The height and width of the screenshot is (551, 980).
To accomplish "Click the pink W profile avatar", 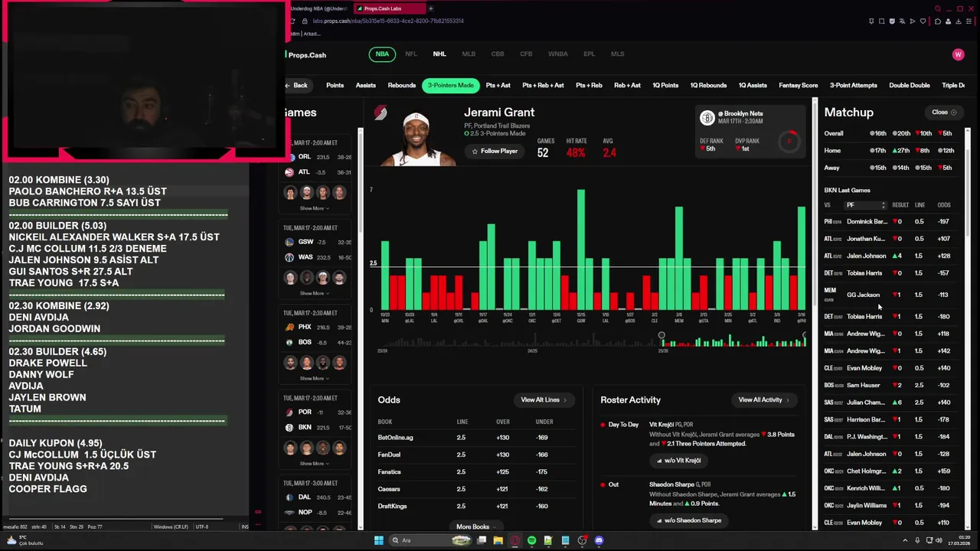I will click(958, 54).
